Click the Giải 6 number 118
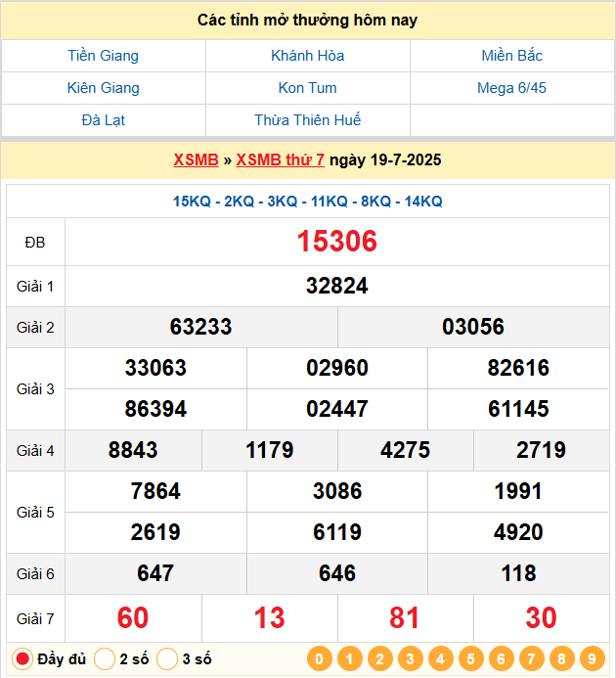This screenshot has height=678, width=616. point(518,573)
